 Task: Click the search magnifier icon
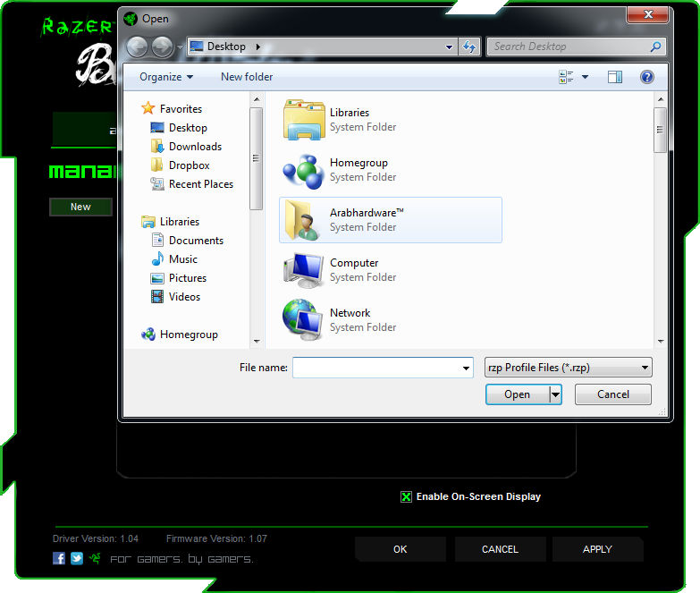click(x=655, y=47)
